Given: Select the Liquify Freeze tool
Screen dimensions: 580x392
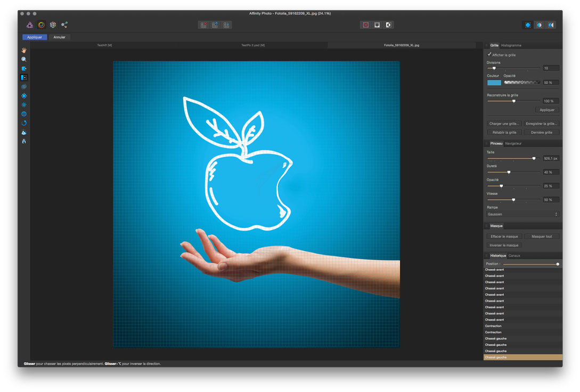Looking at the screenshot, I should 24,132.
